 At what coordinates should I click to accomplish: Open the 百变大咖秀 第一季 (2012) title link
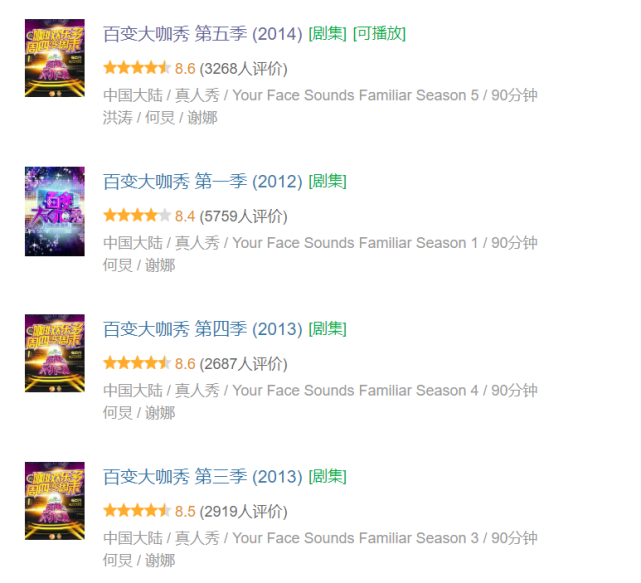[x=202, y=182]
